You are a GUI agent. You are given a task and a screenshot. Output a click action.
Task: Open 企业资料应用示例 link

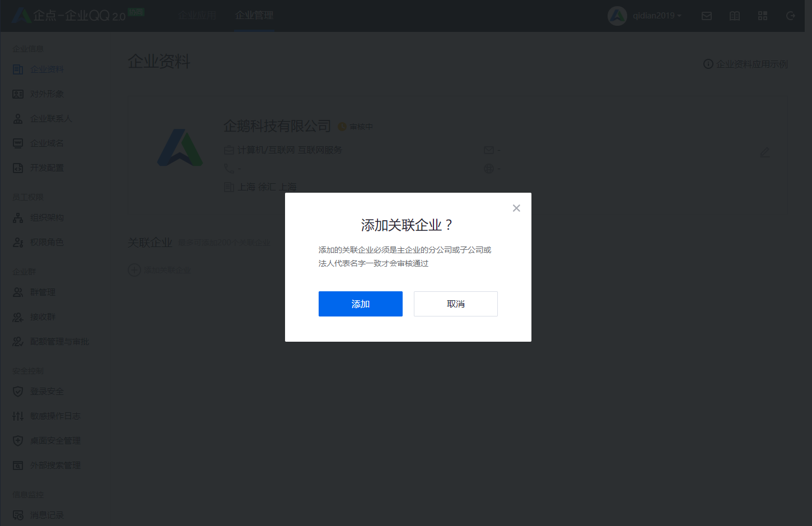[x=746, y=64]
